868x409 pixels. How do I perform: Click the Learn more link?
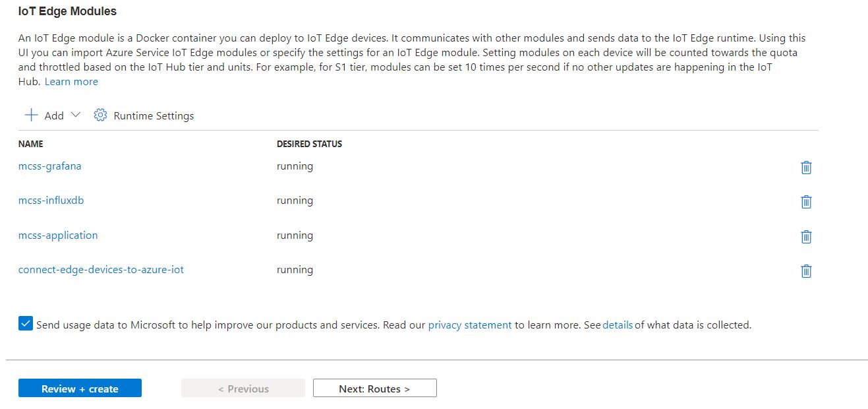(71, 82)
